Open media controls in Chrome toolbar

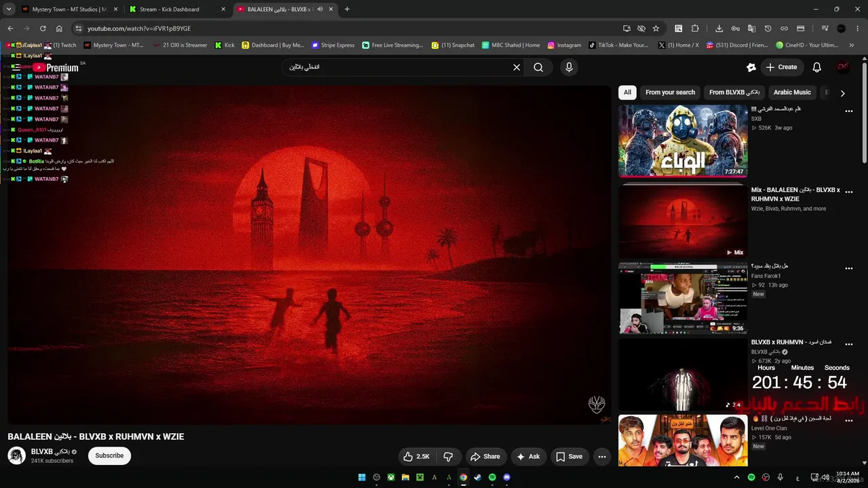point(825,28)
